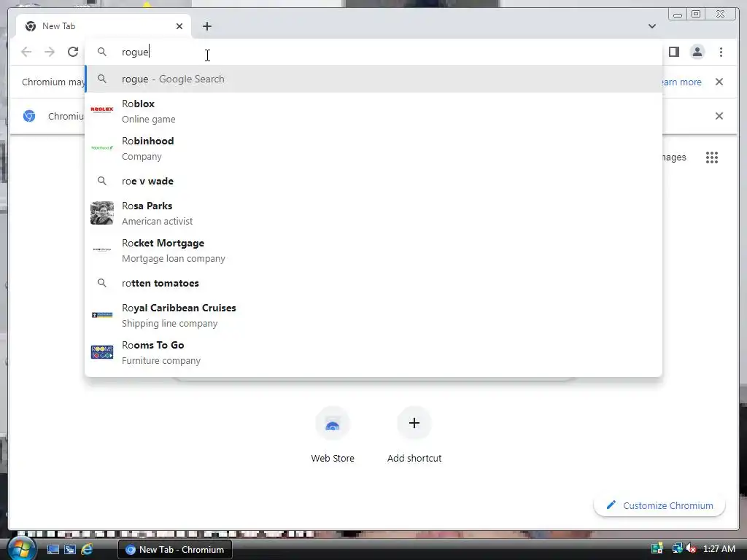Choose the roe v wade suggestion
This screenshot has height=560, width=747.
pos(373,181)
